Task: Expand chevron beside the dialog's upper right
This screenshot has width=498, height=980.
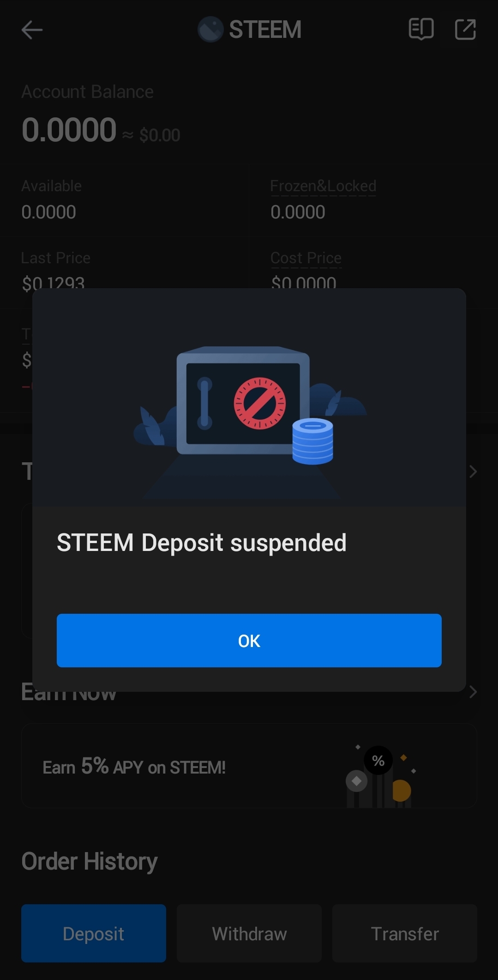Action: click(x=473, y=472)
